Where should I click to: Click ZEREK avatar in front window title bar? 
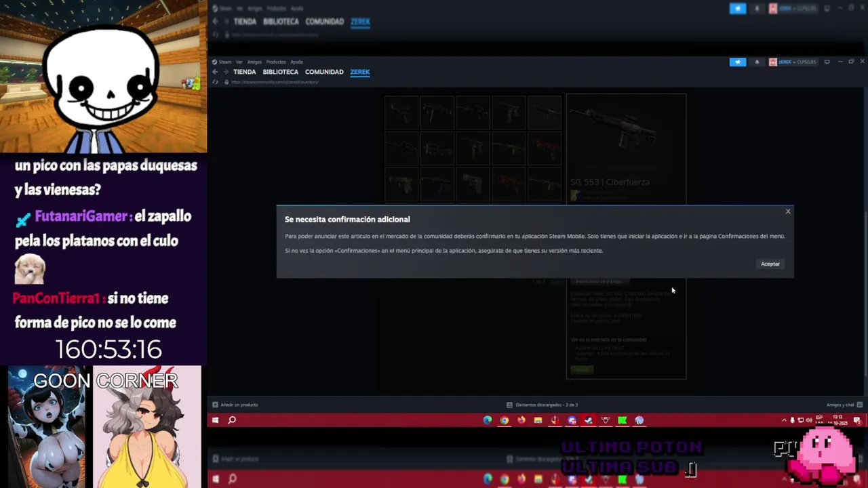[773, 62]
